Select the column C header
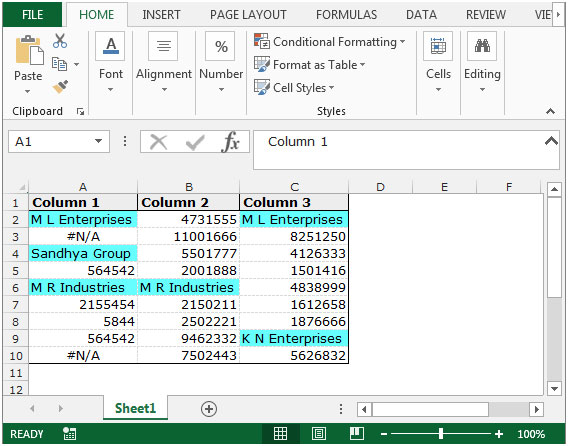Viewport: 568px width, 446px height. point(294,187)
